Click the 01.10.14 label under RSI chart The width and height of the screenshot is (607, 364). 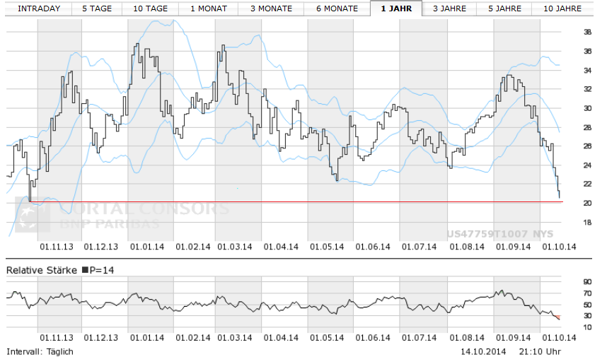[559, 338]
